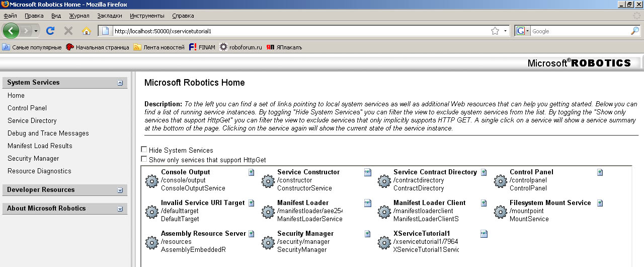Click the search magnifier icon
Image resolution: width=644 pixels, height=267 pixels.
pos(635,31)
